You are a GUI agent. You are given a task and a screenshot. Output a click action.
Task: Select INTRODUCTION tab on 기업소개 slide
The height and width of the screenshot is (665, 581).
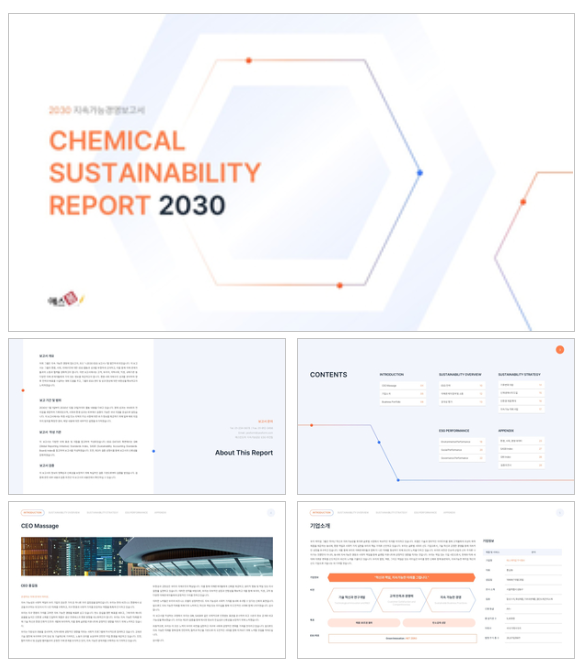[x=321, y=513]
